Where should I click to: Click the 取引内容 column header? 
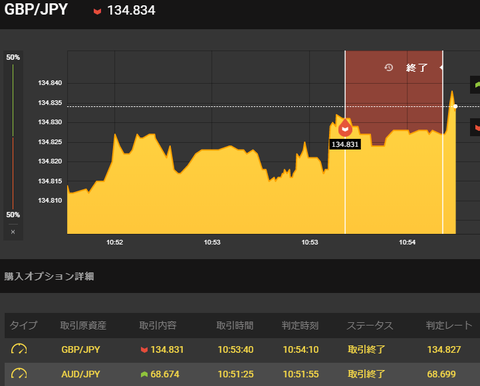click(158, 325)
